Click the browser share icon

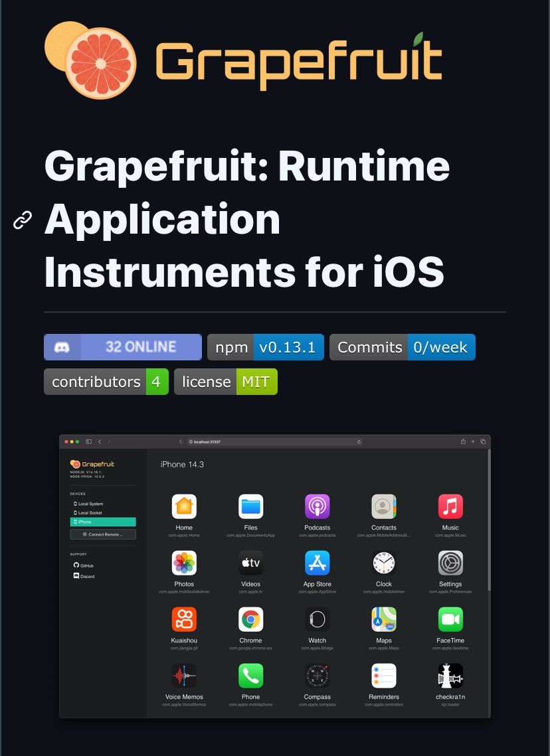point(463,441)
